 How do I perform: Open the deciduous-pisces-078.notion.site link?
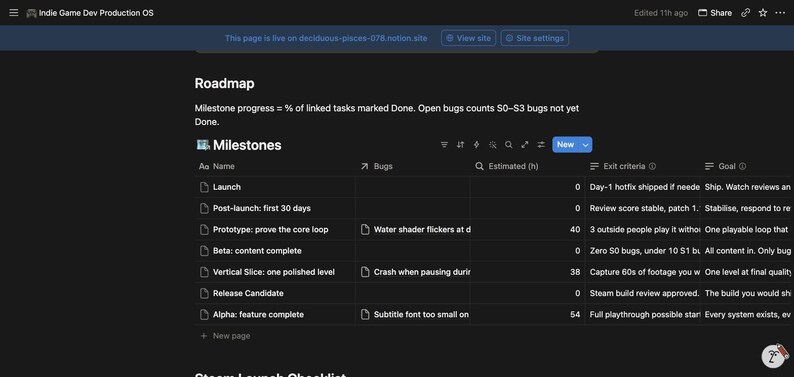363,38
